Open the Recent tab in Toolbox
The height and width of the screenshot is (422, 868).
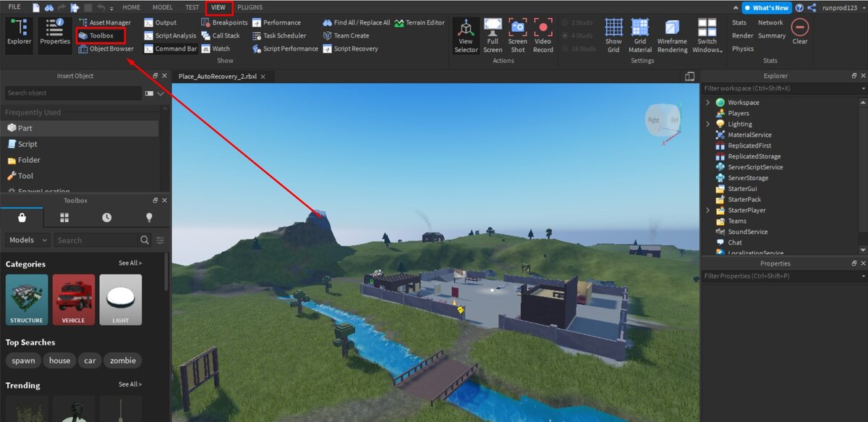click(x=107, y=217)
